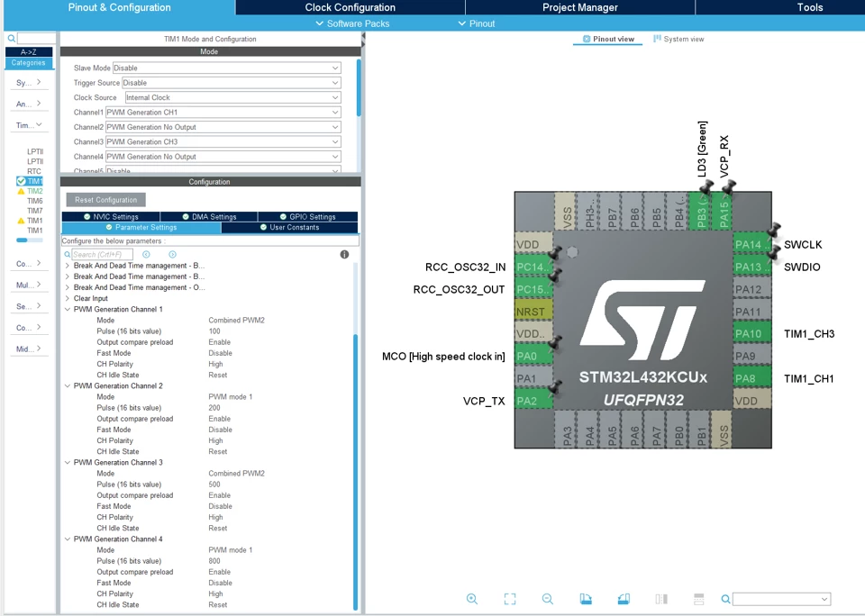Screen dimensions: 865x616
Task: Click the parameter info icon
Action: click(344, 254)
